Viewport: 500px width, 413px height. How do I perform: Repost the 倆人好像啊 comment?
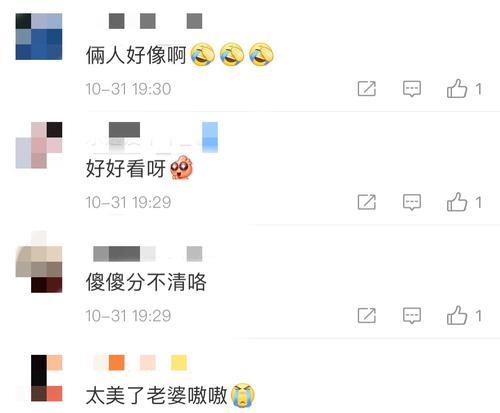(367, 89)
